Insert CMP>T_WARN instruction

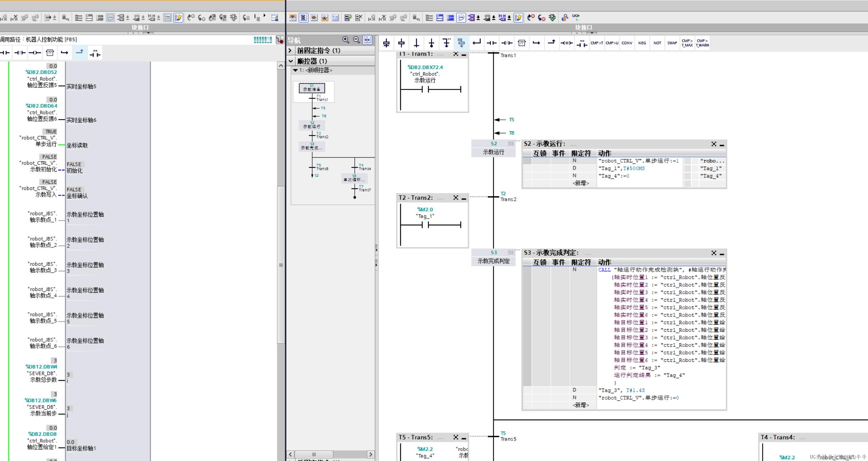pyautogui.click(x=702, y=43)
